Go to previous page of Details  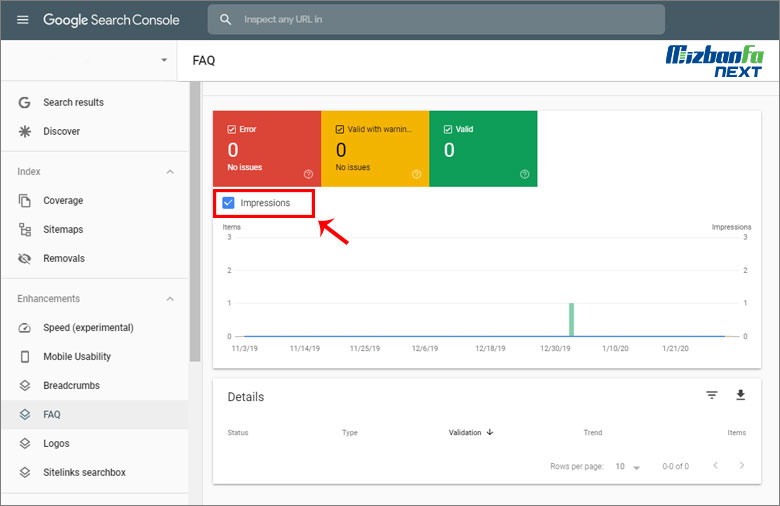click(715, 466)
